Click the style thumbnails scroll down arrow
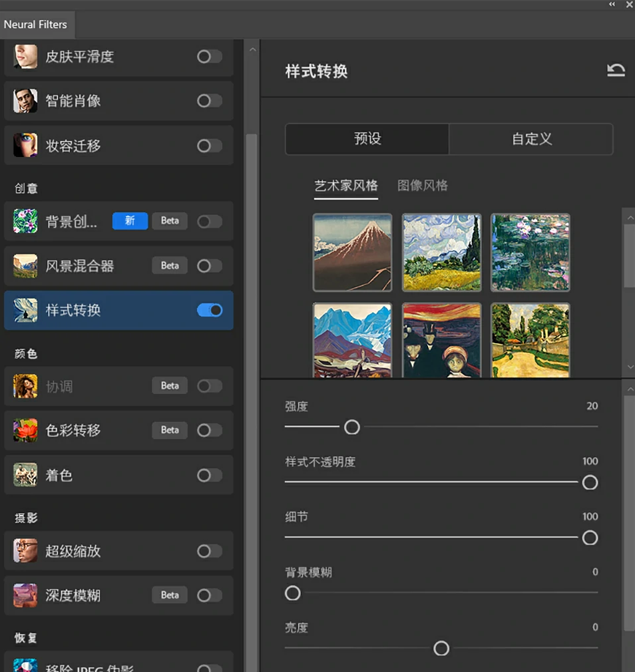The width and height of the screenshot is (635, 672). tap(630, 367)
